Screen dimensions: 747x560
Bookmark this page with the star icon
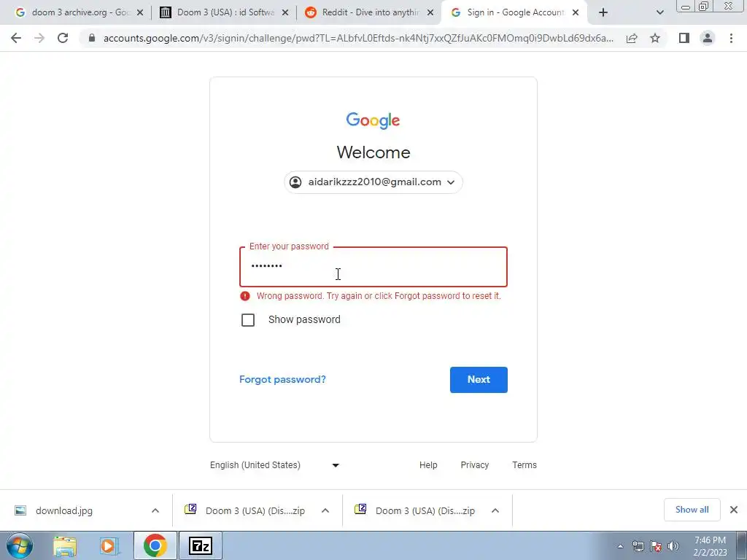[x=655, y=38]
